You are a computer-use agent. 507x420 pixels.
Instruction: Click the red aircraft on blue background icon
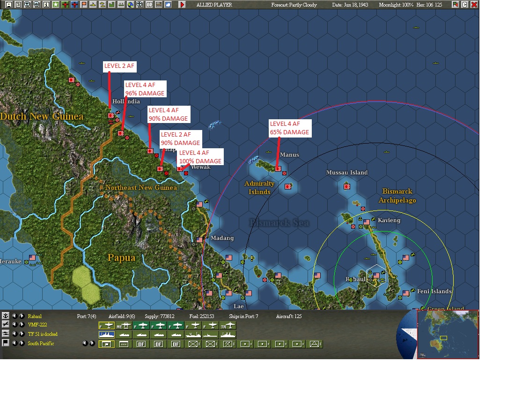pyautogui.click(x=74, y=5)
